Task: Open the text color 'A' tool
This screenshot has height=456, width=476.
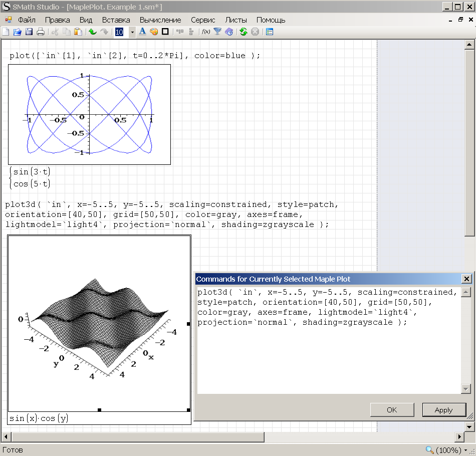Action: coord(142,32)
